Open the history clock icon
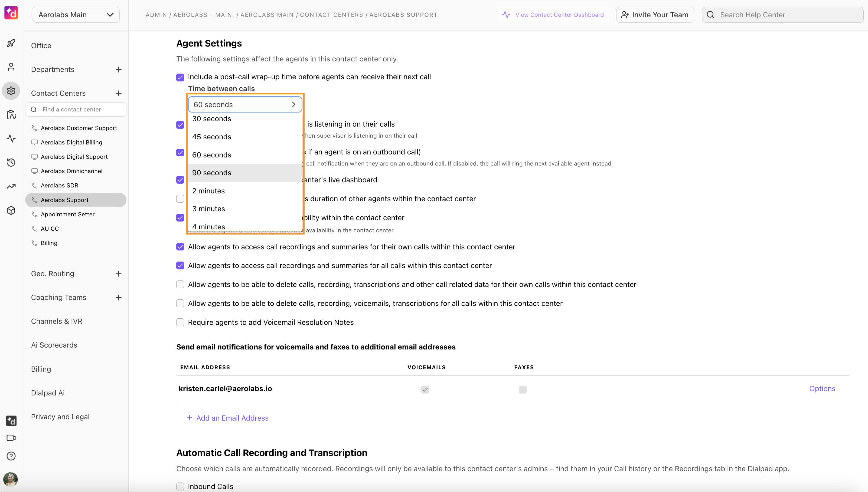The height and width of the screenshot is (492, 868). 11,163
